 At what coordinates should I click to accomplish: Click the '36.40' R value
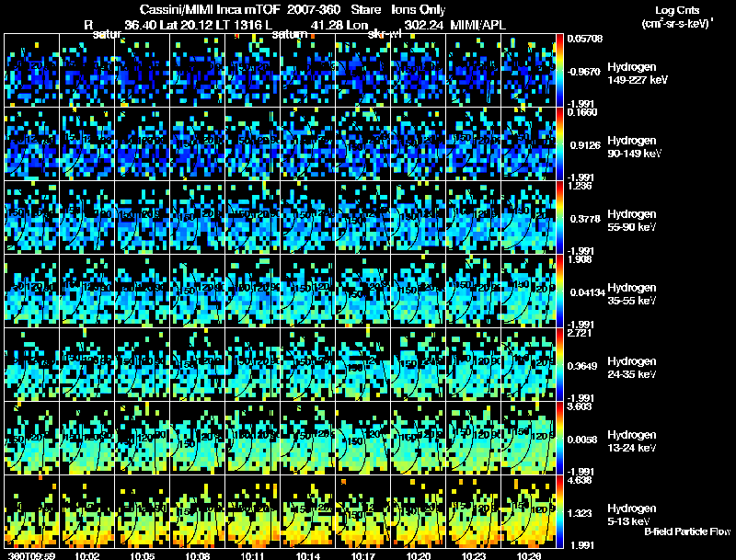pyautogui.click(x=141, y=26)
